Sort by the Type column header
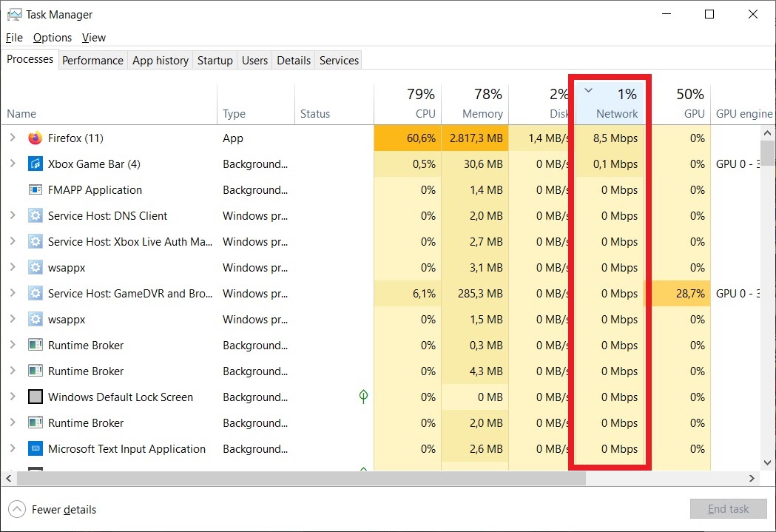 pyautogui.click(x=256, y=104)
